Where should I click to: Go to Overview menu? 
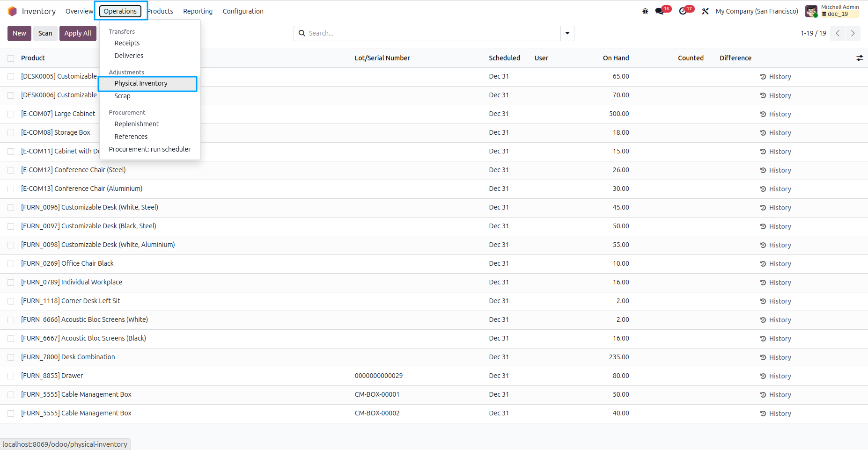pos(79,11)
